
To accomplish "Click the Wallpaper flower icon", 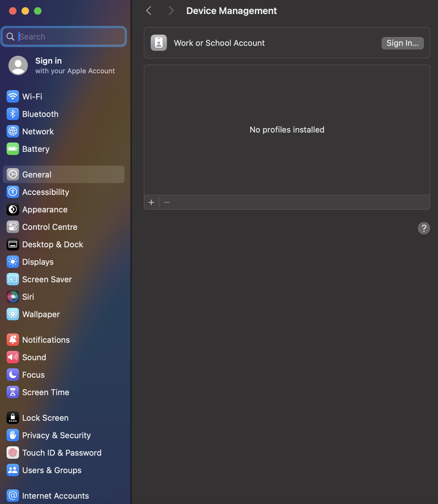I will (x=13, y=314).
